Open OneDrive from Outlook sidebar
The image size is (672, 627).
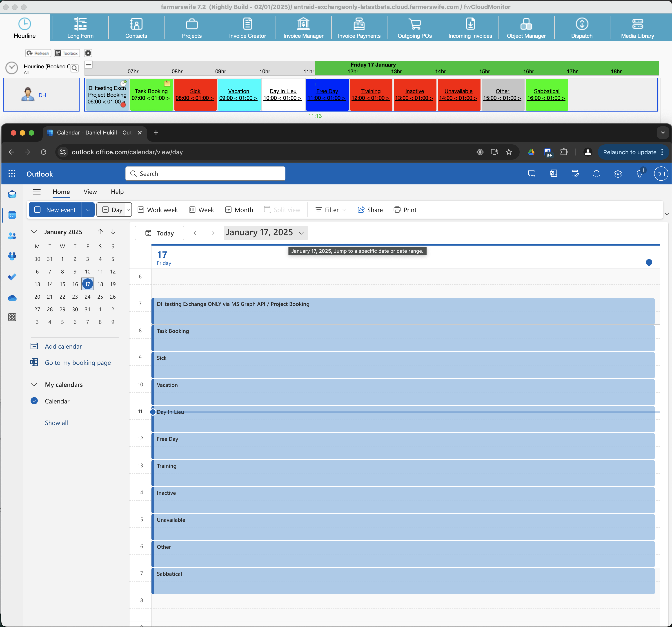(12, 298)
